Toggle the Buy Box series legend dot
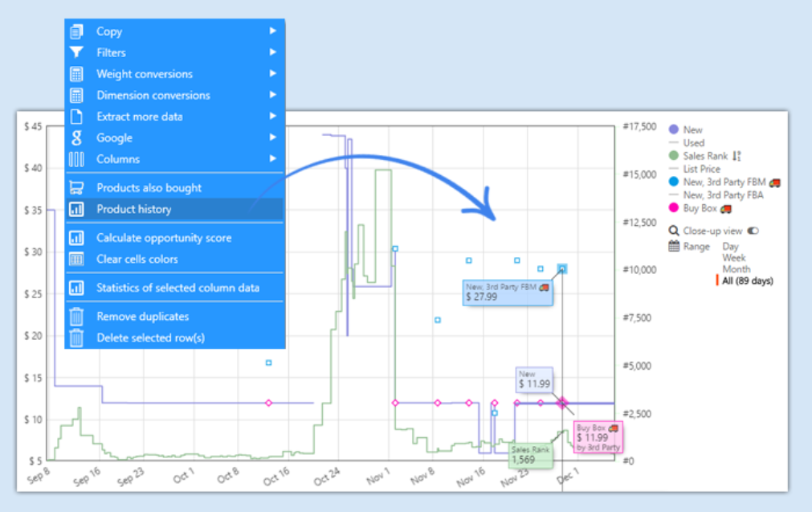Image resolution: width=812 pixels, height=512 pixels. tap(674, 208)
